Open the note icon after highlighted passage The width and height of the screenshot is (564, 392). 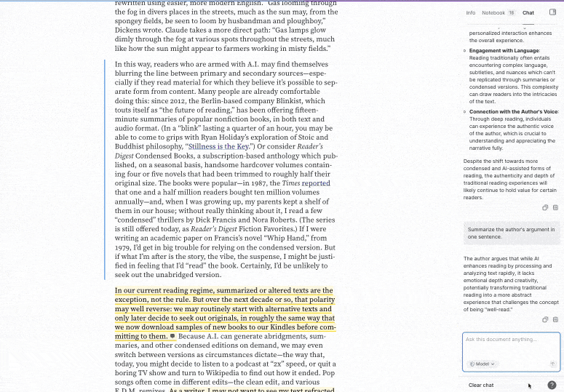(172, 336)
